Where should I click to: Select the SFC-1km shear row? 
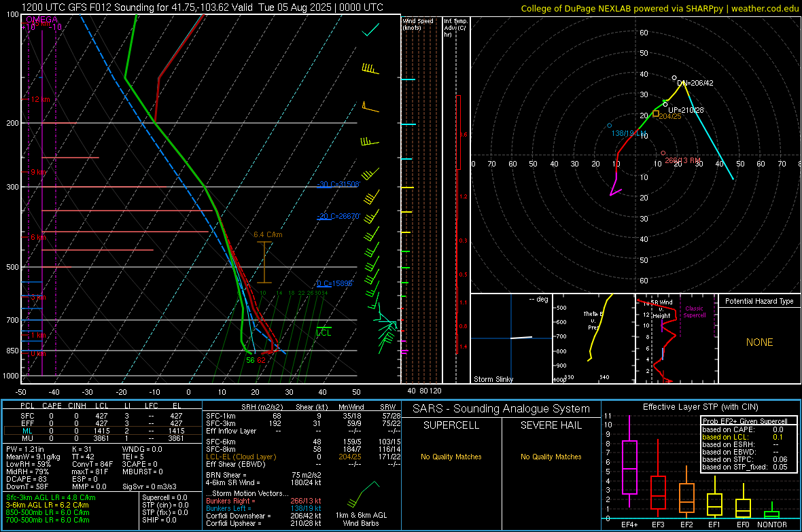(303, 416)
